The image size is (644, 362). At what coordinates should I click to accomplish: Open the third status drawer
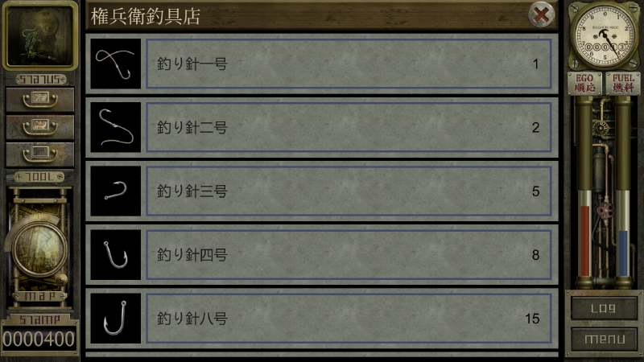click(x=39, y=154)
